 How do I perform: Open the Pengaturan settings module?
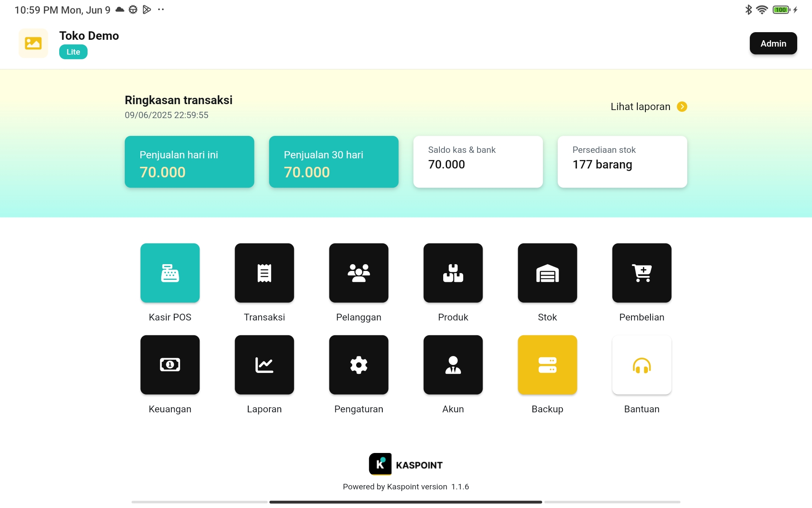click(x=358, y=364)
